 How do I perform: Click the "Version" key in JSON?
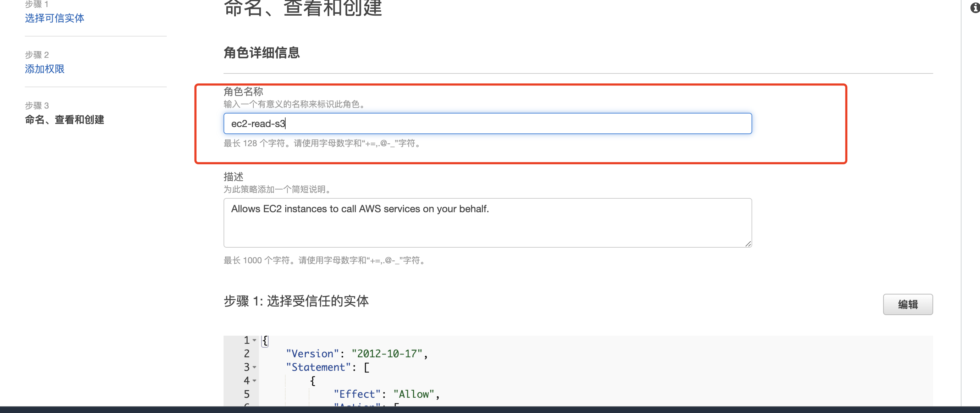point(312,354)
